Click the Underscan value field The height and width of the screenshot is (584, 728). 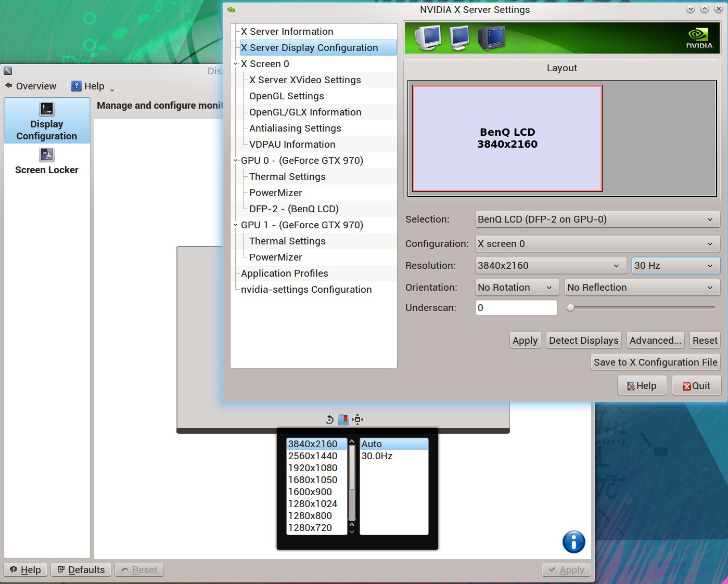[517, 308]
